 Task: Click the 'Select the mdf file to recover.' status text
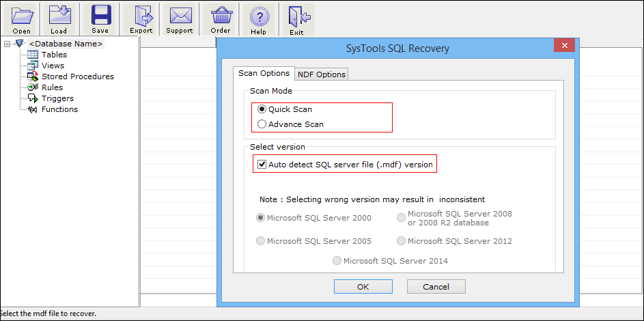(48, 313)
